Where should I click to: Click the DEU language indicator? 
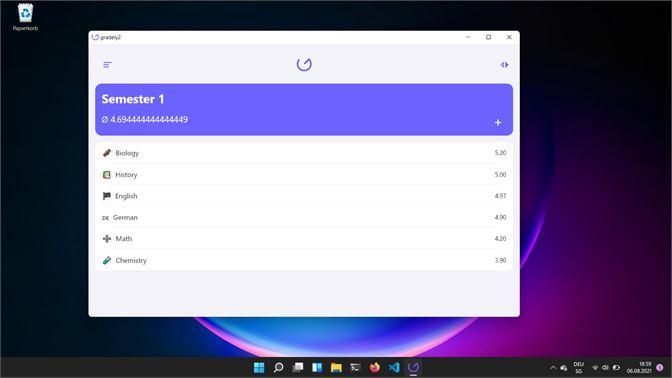pyautogui.click(x=579, y=368)
